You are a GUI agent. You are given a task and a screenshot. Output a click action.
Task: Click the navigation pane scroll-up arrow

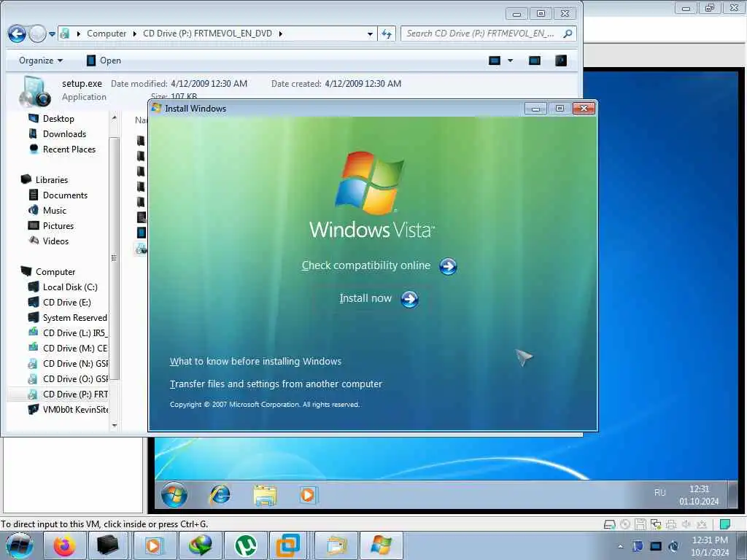[x=115, y=117]
